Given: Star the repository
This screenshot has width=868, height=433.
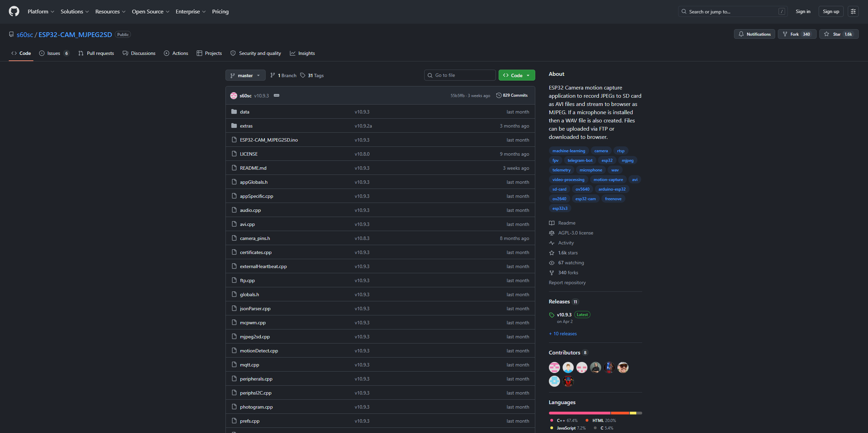Looking at the screenshot, I should (x=839, y=34).
